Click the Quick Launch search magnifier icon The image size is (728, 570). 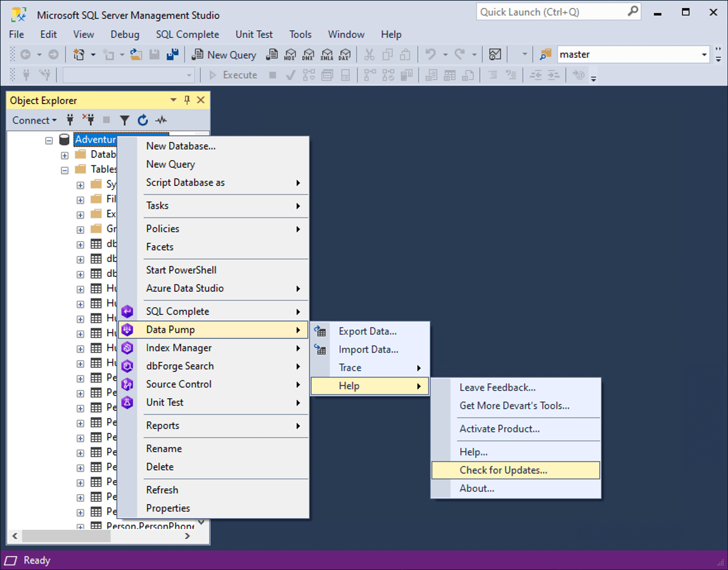pyautogui.click(x=632, y=11)
